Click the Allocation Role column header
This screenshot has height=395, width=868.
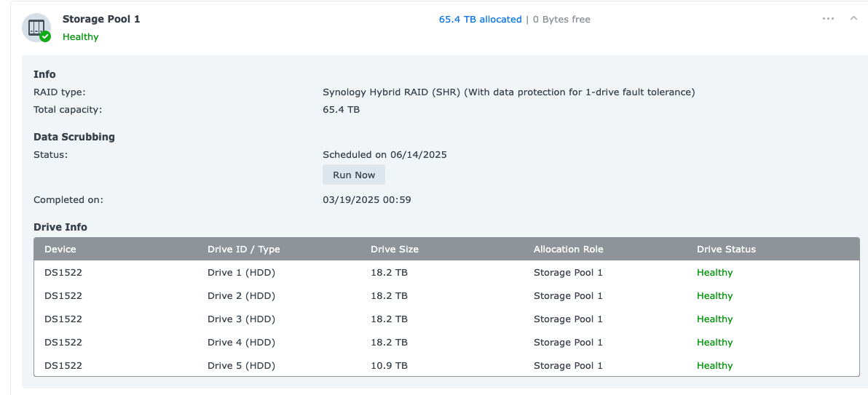tap(569, 249)
